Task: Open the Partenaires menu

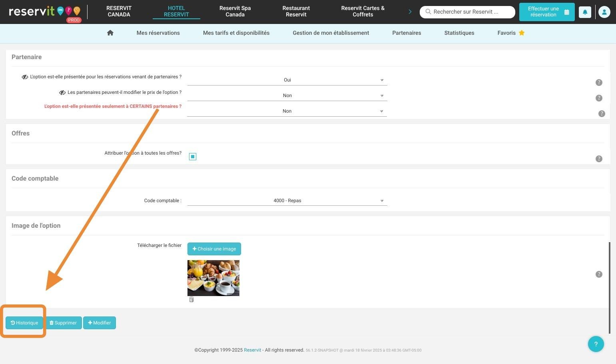Action: (407, 33)
